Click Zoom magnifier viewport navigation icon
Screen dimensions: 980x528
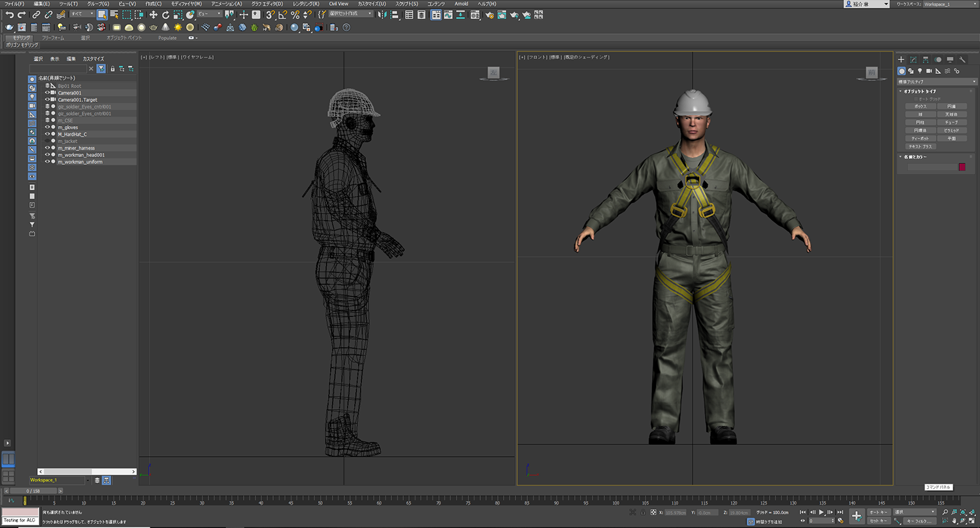click(x=947, y=512)
